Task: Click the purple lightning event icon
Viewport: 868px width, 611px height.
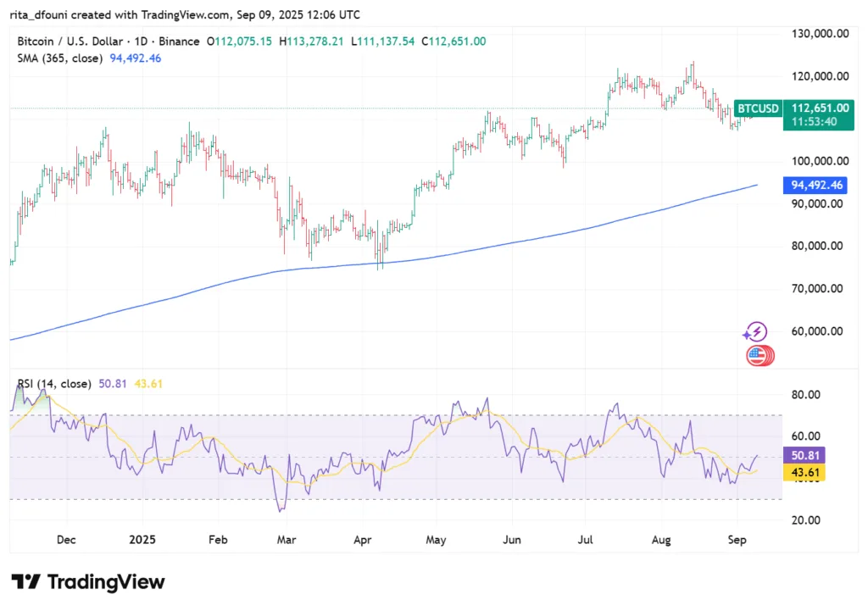Action: (x=756, y=332)
